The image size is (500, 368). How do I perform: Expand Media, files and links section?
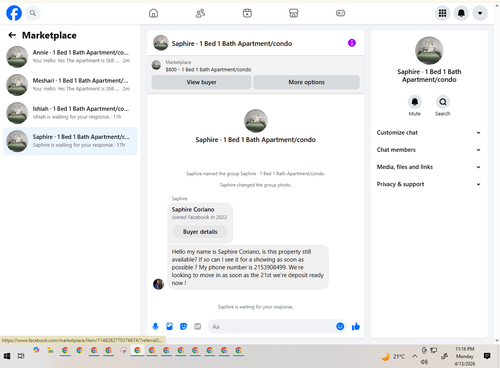click(429, 167)
